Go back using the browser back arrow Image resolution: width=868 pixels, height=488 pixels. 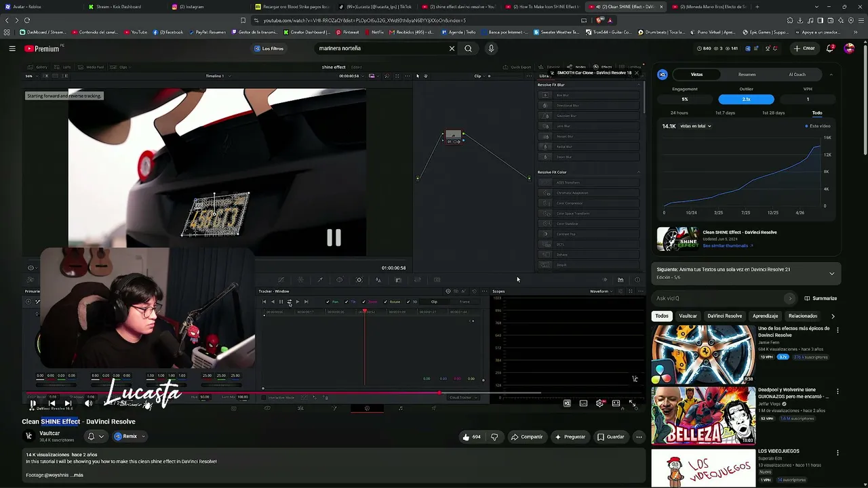click(7, 20)
